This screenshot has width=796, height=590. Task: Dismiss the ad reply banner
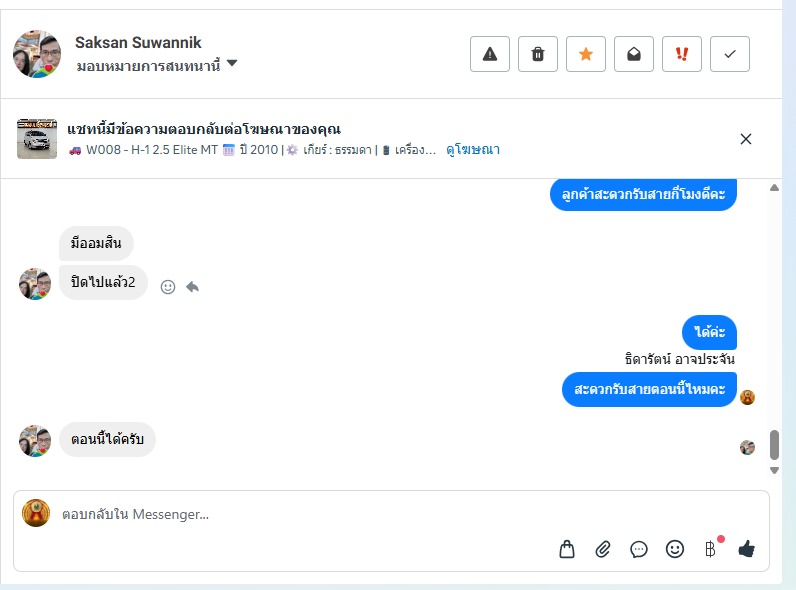click(x=745, y=139)
